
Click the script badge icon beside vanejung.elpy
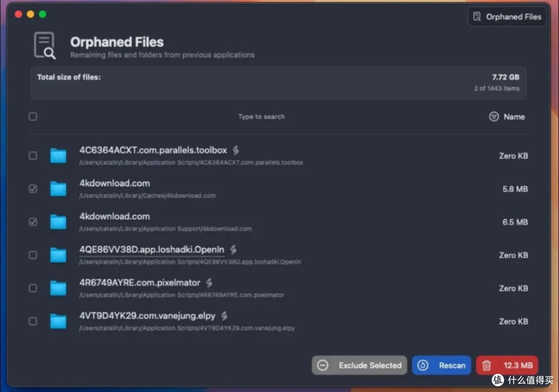(x=224, y=316)
